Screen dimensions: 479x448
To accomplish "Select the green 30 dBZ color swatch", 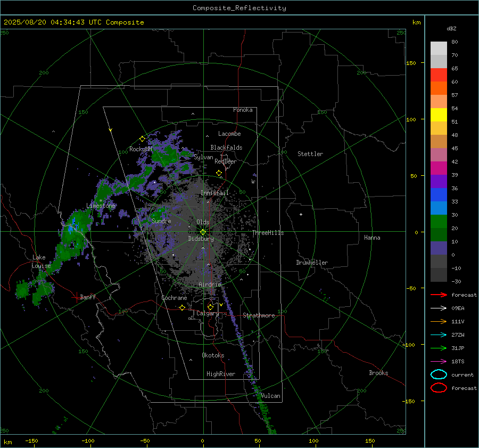I will [x=439, y=222].
